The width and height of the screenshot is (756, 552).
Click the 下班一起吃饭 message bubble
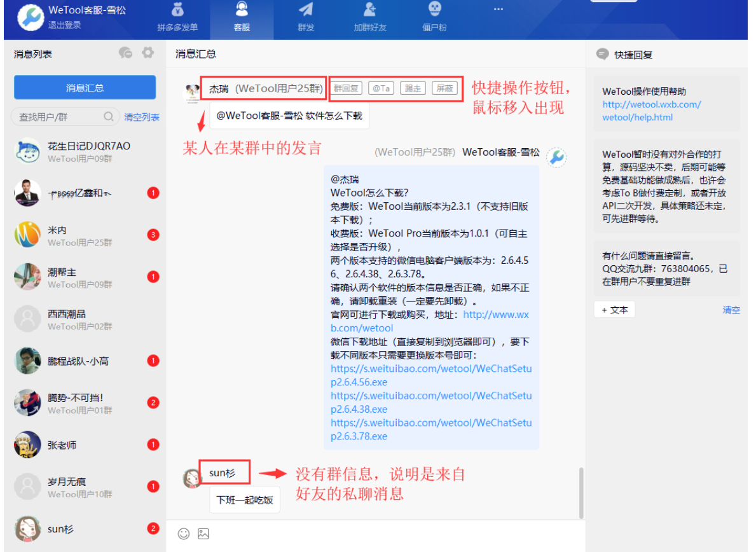[x=245, y=500]
